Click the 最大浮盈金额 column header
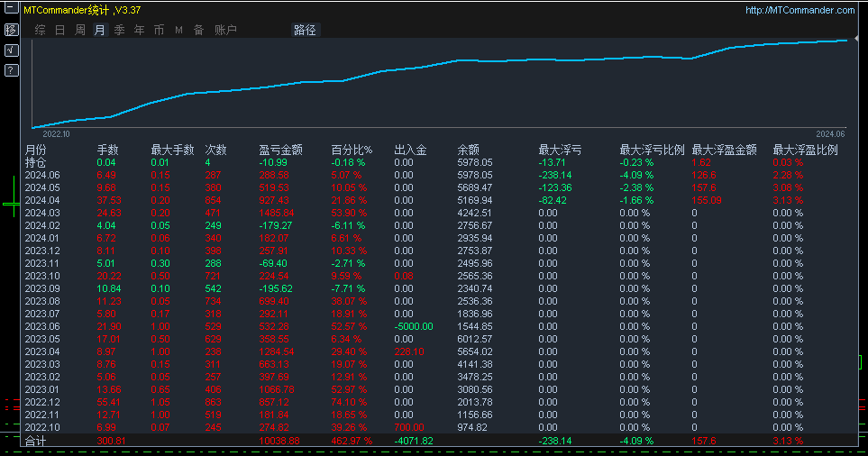 pos(724,150)
